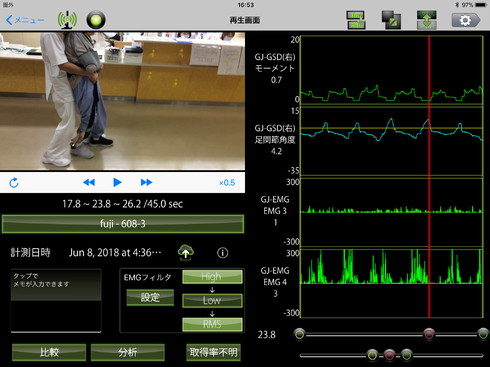Rewind the video
Viewport: 490px width, 367px height.
coord(89,182)
